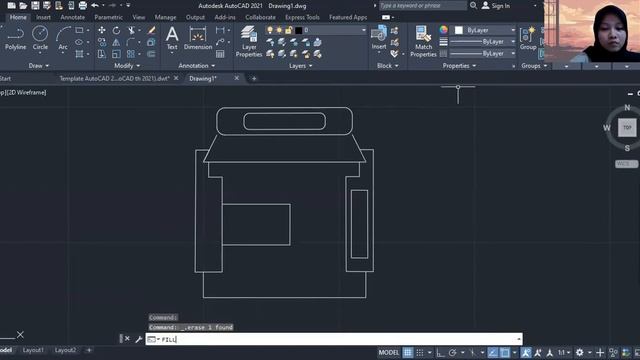Screen dimensions: 640x360
Task: Pick the Rectangle tool in Draw panel
Action: click(x=79, y=30)
